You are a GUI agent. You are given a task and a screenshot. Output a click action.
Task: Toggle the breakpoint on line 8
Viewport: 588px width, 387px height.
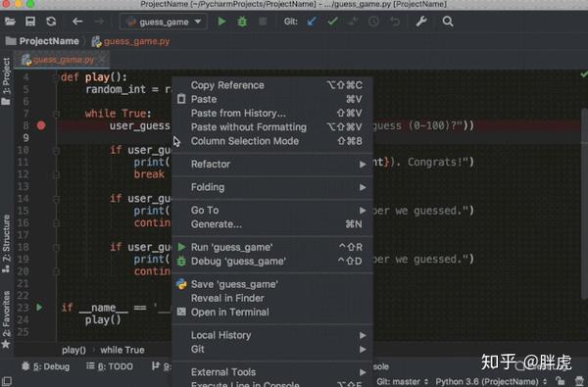41,125
